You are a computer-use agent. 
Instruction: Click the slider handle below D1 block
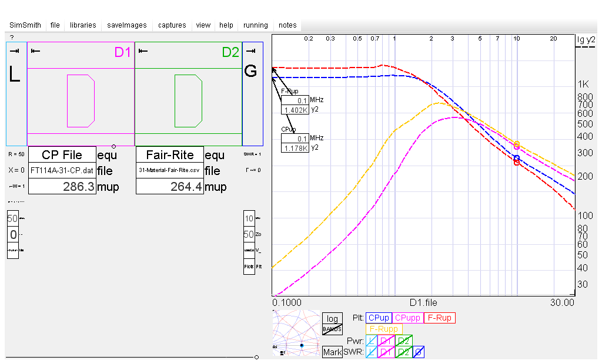[x=113, y=146]
